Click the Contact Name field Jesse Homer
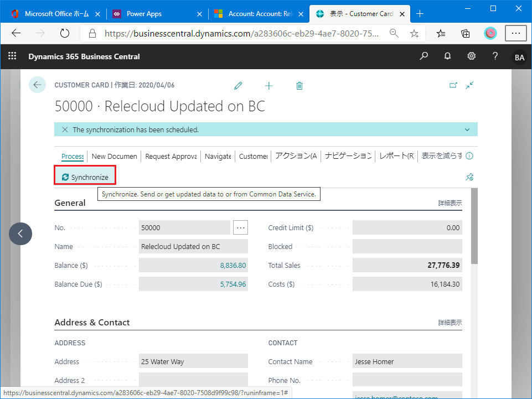 [407, 361]
